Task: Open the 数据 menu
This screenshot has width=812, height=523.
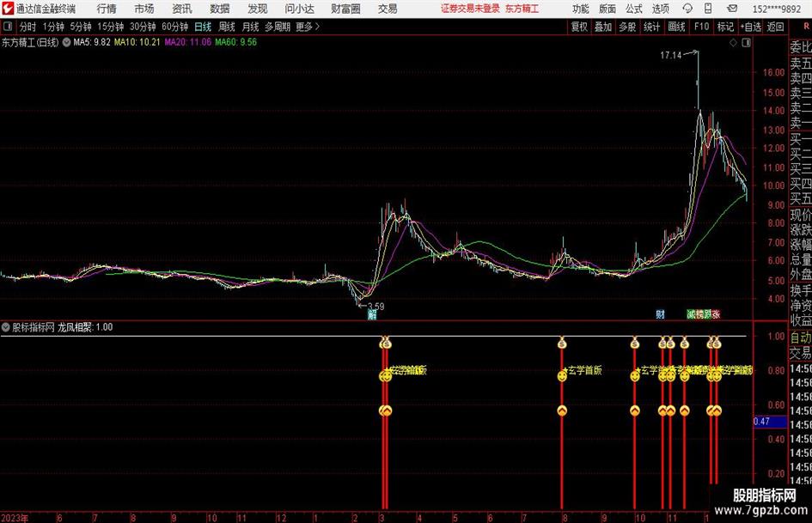Action: (220, 9)
